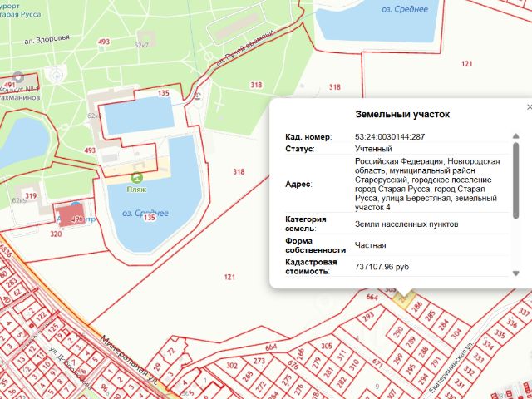Screen dimensions: 532x399
Task: Click the ал. Здоровья alley label
Action: click(x=47, y=39)
